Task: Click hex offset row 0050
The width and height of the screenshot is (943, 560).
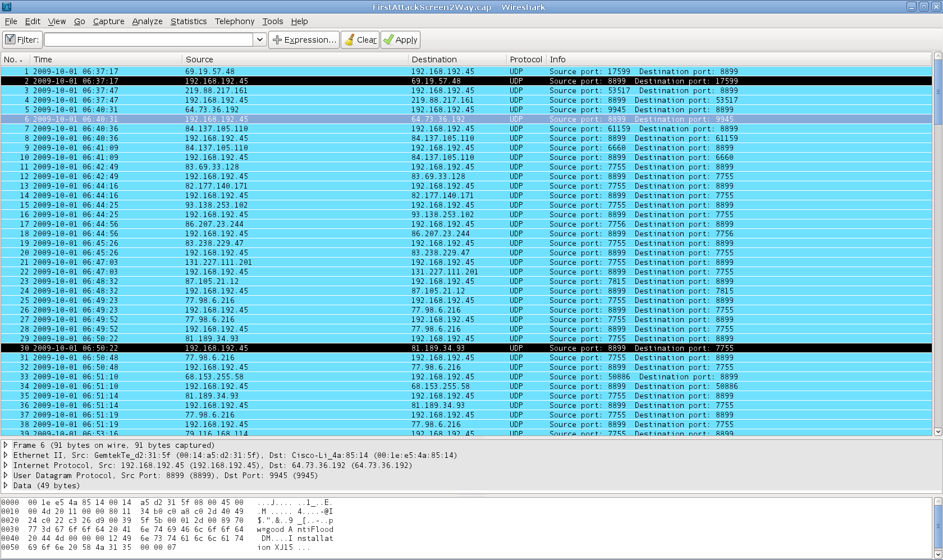Action: (x=10, y=547)
